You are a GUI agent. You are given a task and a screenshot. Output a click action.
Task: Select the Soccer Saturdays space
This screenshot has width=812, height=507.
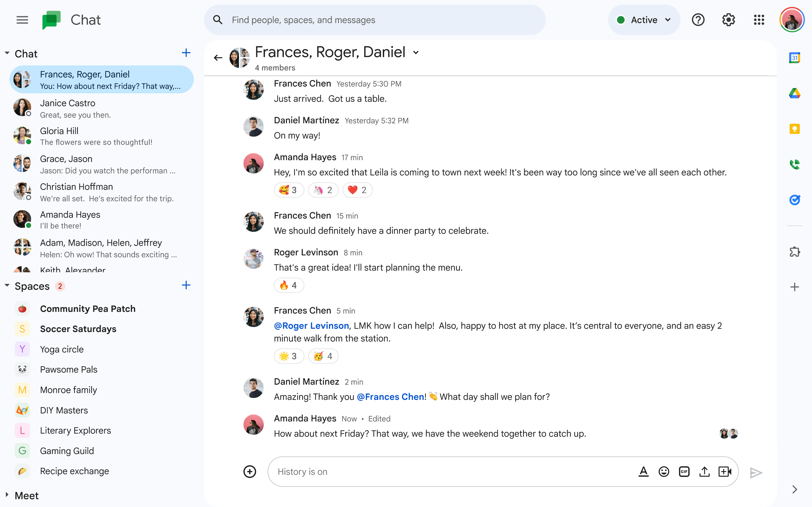coord(78,329)
